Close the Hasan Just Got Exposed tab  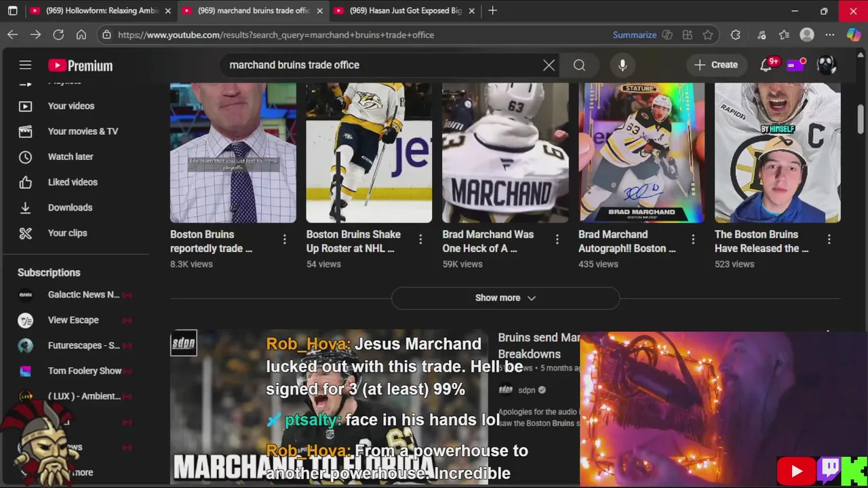[x=471, y=11]
